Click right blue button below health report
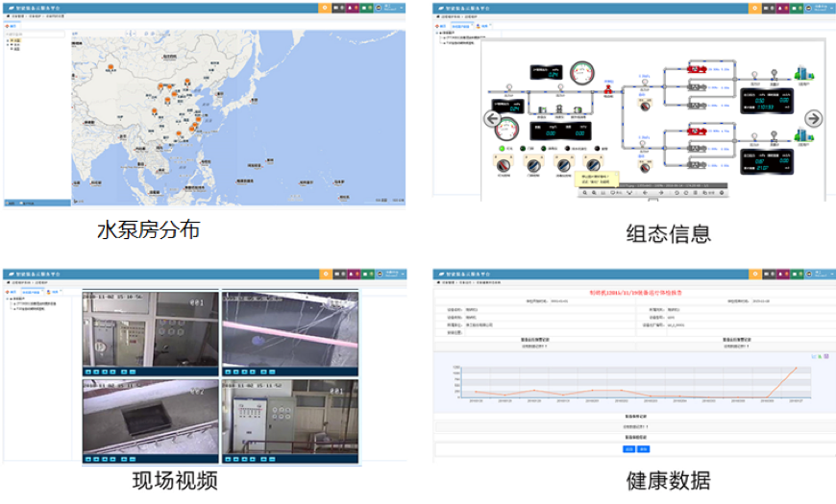The height and width of the screenshot is (504, 836). (x=643, y=449)
